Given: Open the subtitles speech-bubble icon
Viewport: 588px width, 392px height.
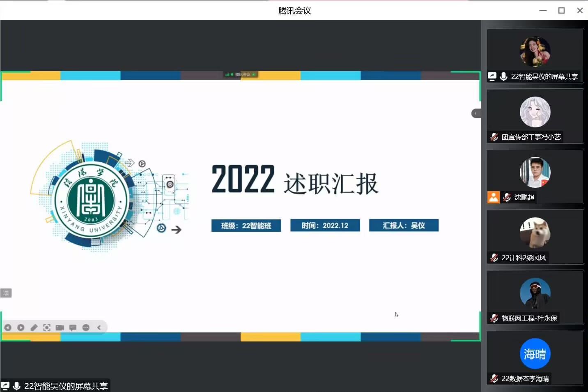Looking at the screenshot, I should pos(73,327).
